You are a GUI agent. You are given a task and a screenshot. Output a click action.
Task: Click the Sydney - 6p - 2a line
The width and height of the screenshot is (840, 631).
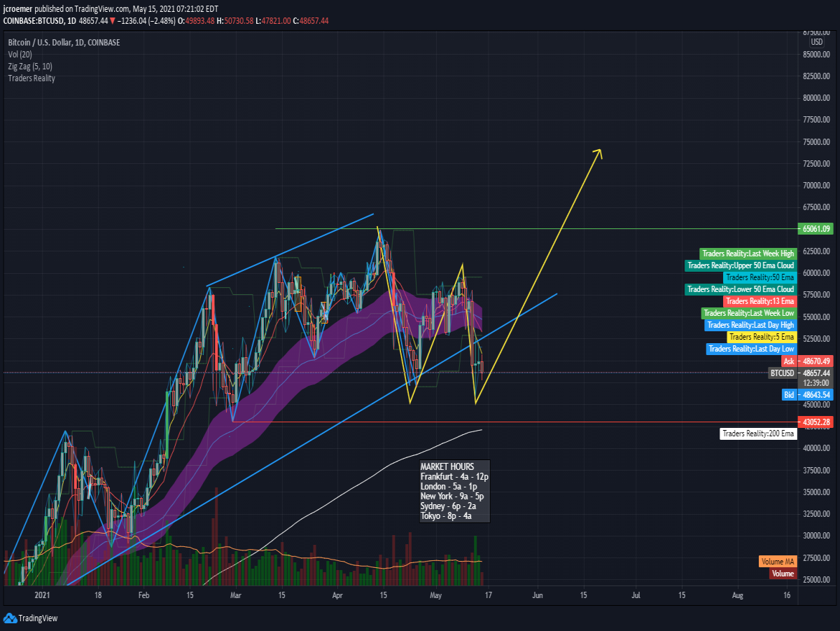coord(449,506)
